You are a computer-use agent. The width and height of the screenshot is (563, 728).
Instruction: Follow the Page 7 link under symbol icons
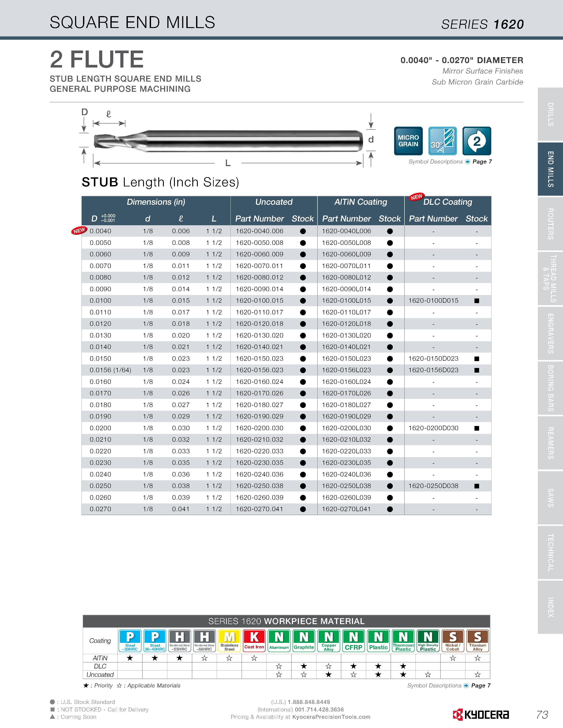coord(482,162)
